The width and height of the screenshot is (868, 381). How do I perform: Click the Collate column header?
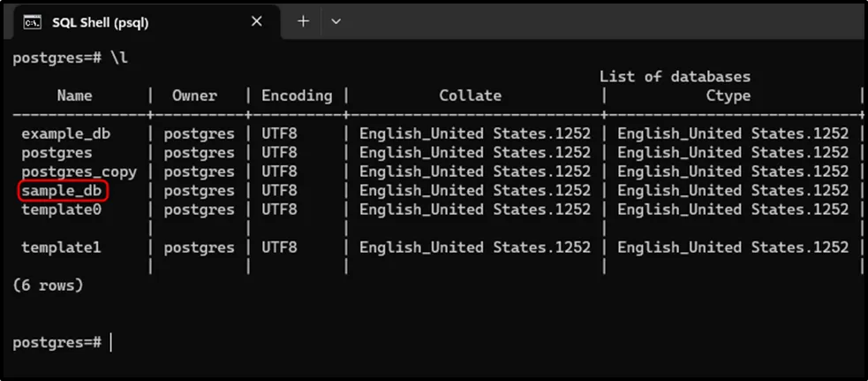(x=470, y=95)
